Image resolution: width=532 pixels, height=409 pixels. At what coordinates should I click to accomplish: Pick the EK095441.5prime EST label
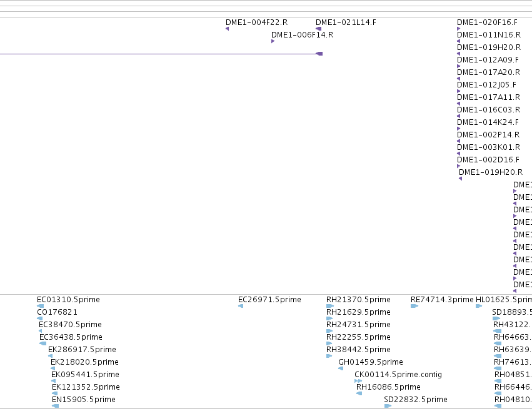point(85,375)
